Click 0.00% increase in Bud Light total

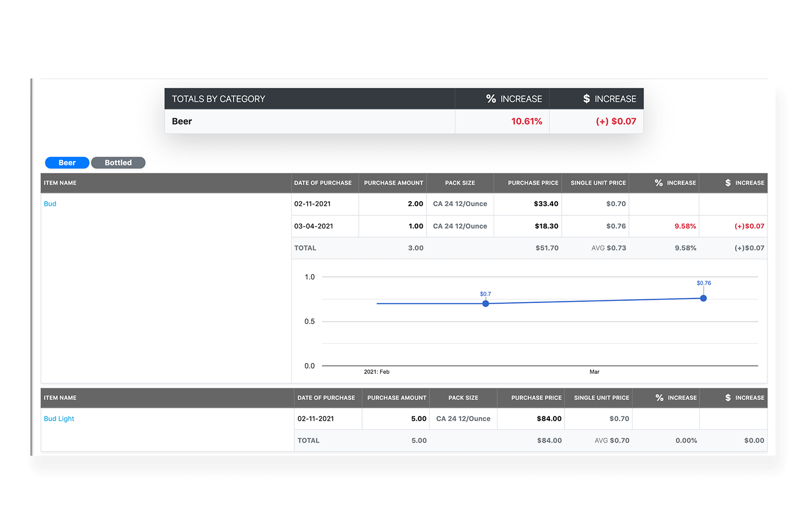(x=687, y=440)
